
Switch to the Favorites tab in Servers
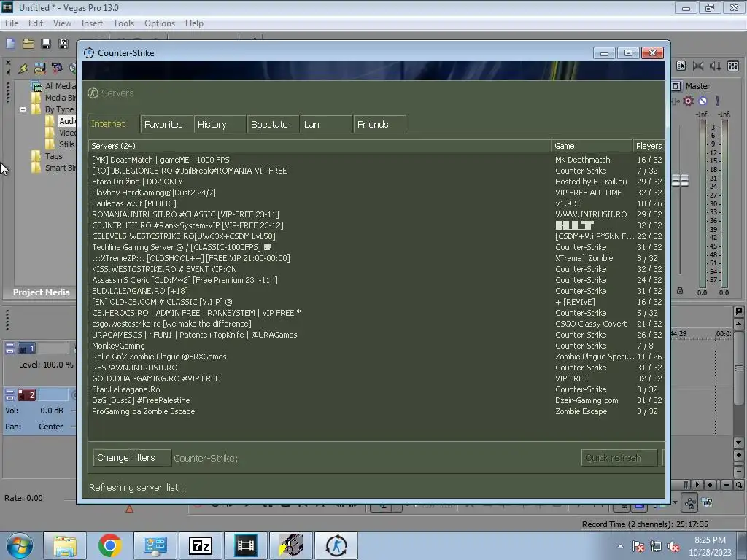[166, 124]
